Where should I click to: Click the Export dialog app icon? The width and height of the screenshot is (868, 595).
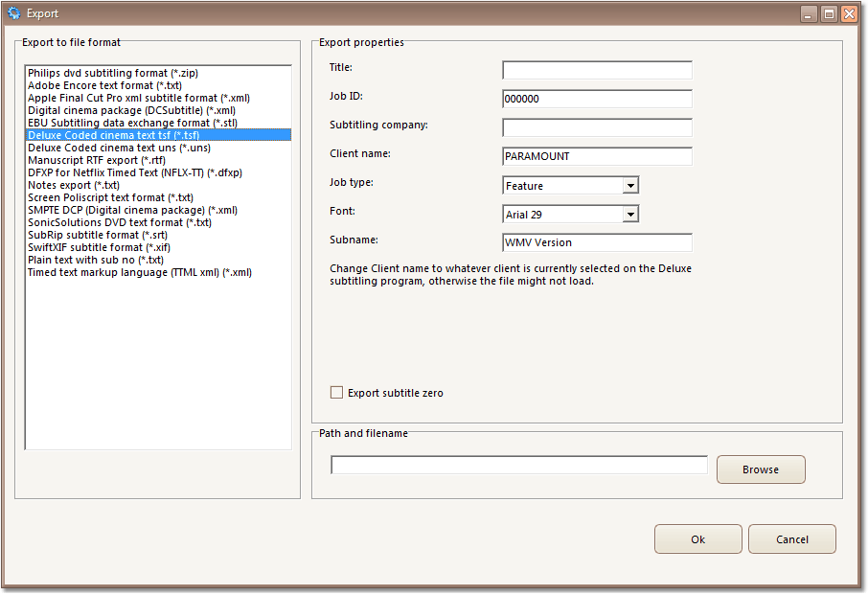click(x=13, y=13)
